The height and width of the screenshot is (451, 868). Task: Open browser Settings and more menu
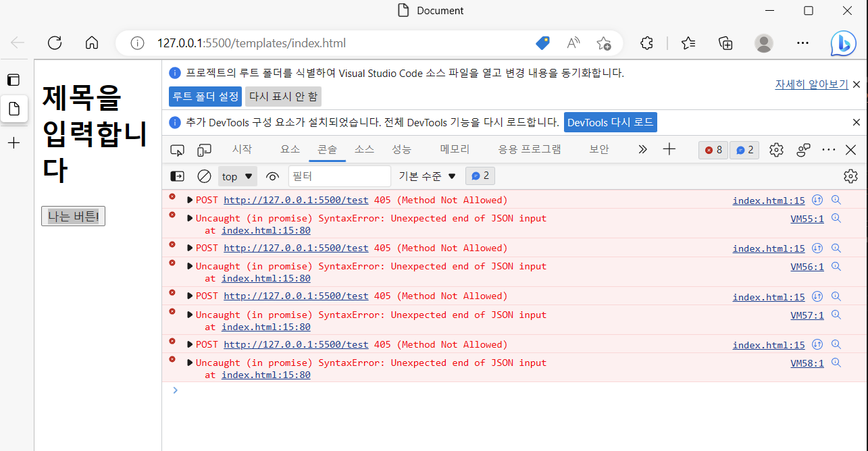click(x=802, y=43)
